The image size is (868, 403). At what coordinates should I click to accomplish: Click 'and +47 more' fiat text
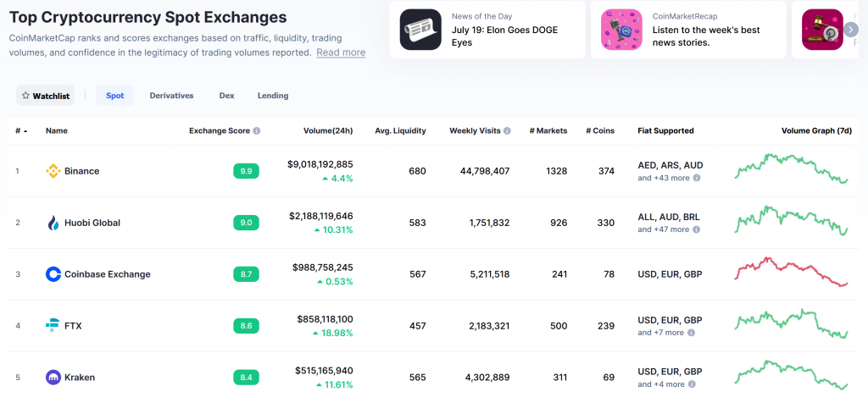pos(663,229)
